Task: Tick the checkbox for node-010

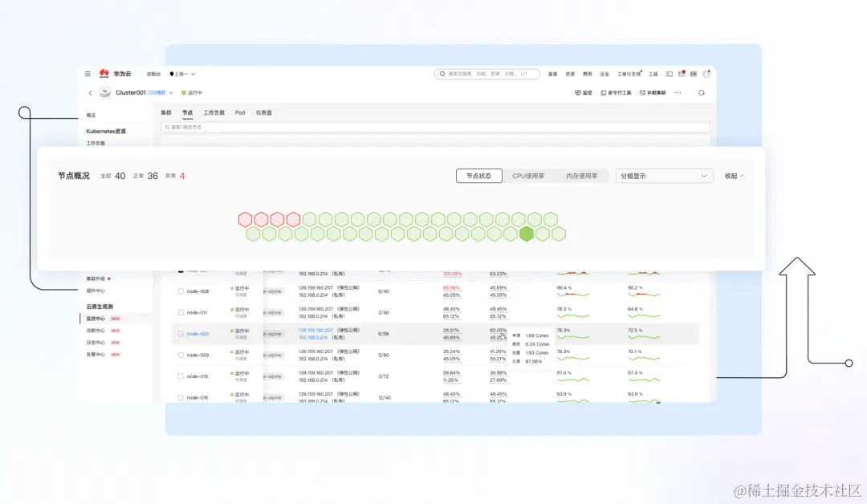Action: 181,376
